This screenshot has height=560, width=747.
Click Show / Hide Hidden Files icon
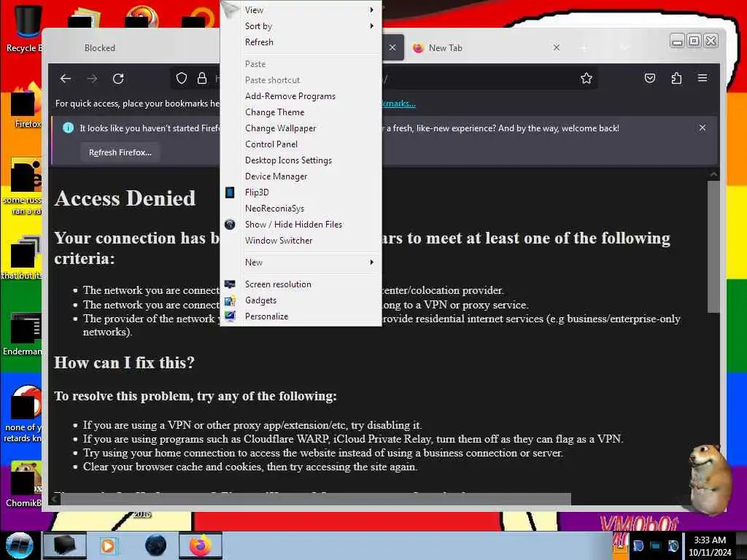(x=230, y=225)
